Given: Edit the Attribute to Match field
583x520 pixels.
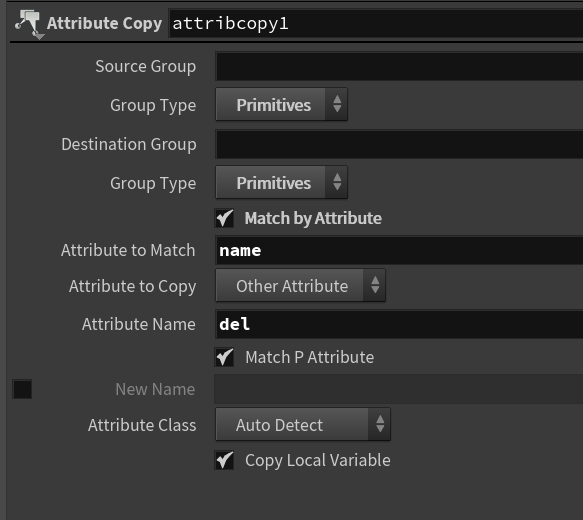Looking at the screenshot, I should click(399, 251).
